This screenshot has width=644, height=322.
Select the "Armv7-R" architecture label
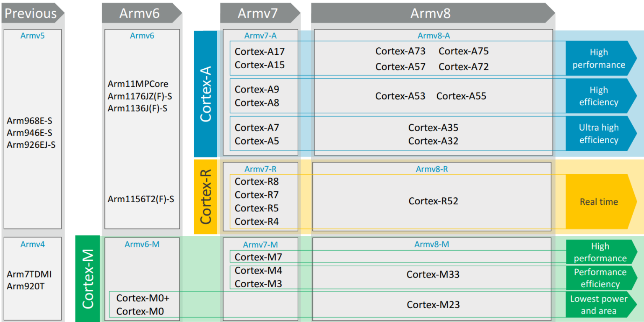[x=260, y=169]
